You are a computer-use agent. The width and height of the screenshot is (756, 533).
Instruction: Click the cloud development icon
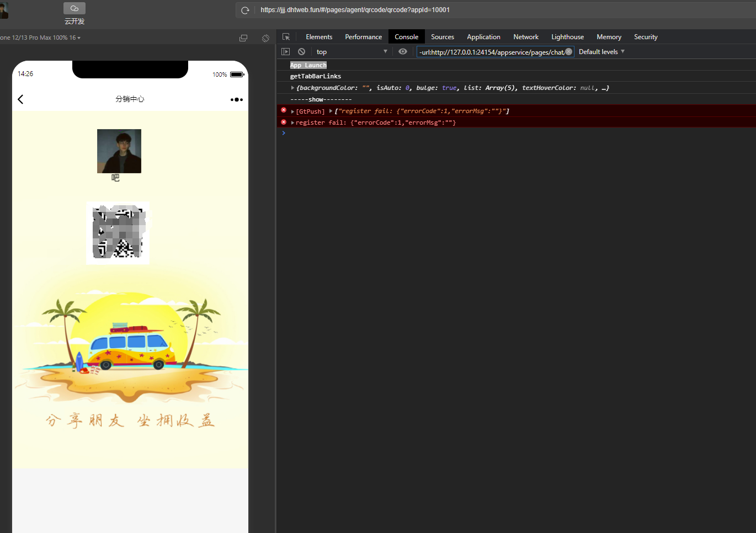pyautogui.click(x=74, y=8)
